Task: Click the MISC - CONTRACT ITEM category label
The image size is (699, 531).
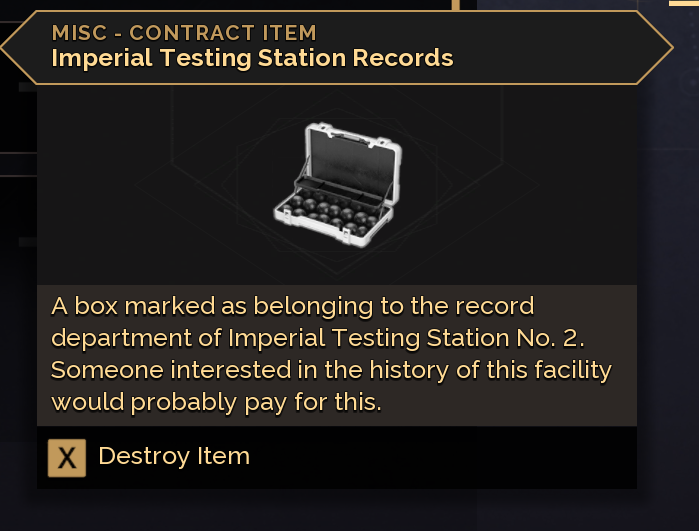Action: (x=184, y=33)
